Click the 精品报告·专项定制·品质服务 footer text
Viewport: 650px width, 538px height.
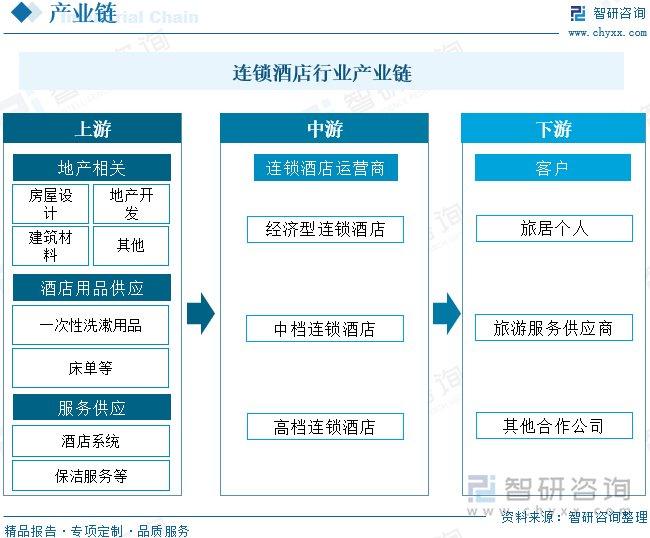click(x=97, y=531)
